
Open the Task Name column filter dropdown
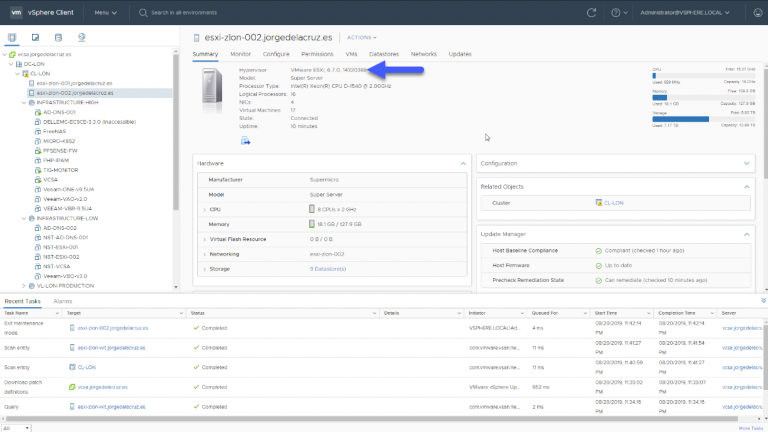[x=57, y=313]
